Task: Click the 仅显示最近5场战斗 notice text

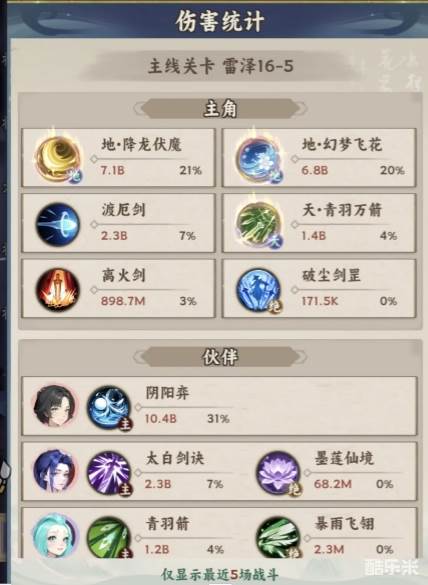Action: [220, 575]
